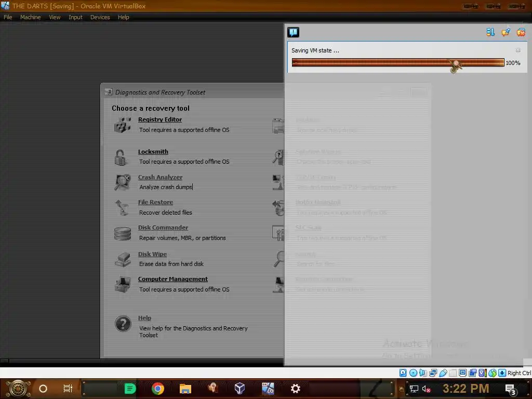Click the Disk Wipe link
532x399 pixels.
point(152,254)
